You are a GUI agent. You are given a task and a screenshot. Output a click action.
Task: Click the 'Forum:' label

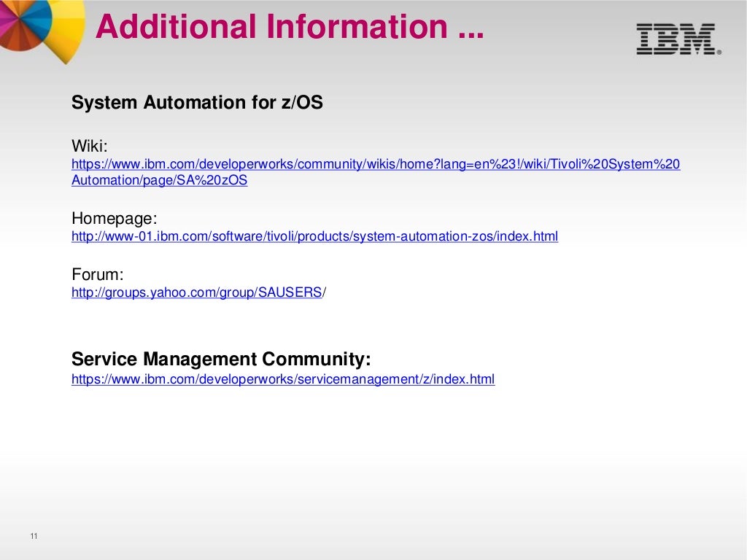pyautogui.click(x=98, y=274)
